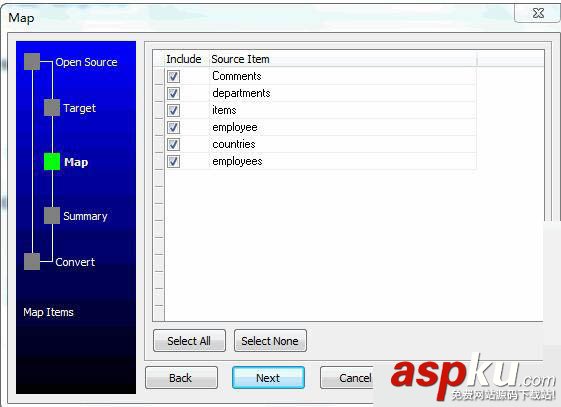Proceed with the Next button
This screenshot has height=407, width=561.
pyautogui.click(x=268, y=378)
